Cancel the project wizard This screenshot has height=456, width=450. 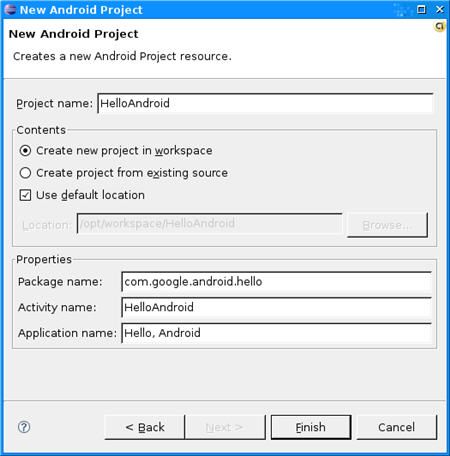[x=397, y=427]
